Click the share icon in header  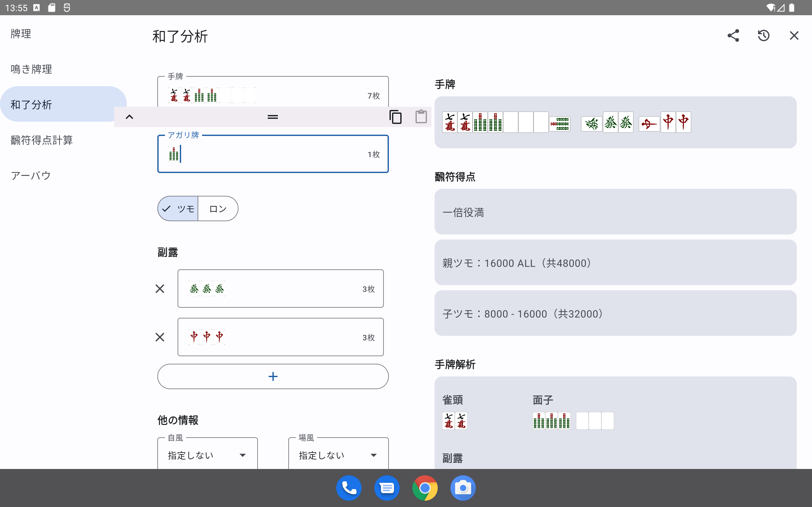[733, 35]
